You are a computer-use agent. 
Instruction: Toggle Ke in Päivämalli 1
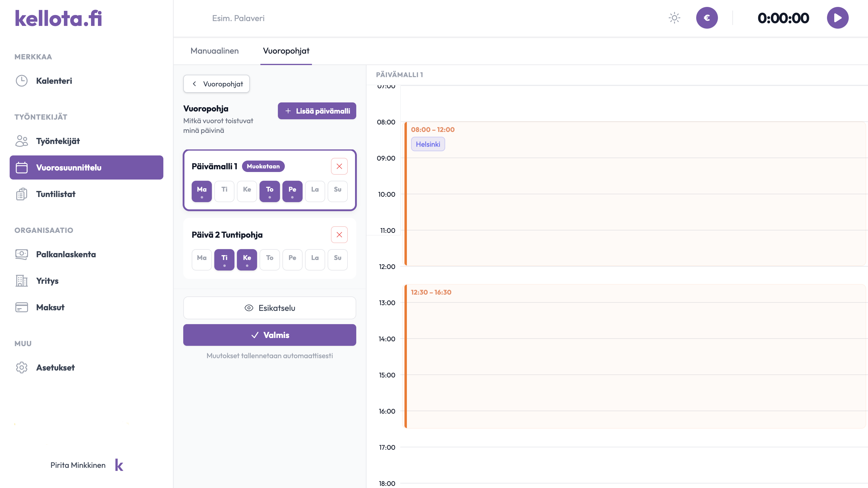click(x=247, y=191)
